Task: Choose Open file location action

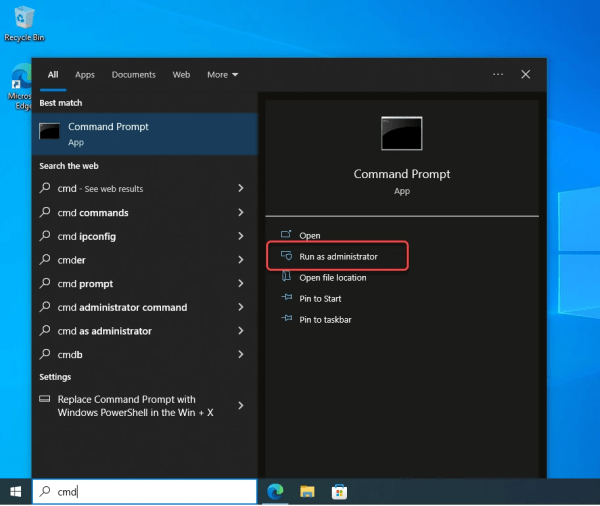Action: coord(332,278)
